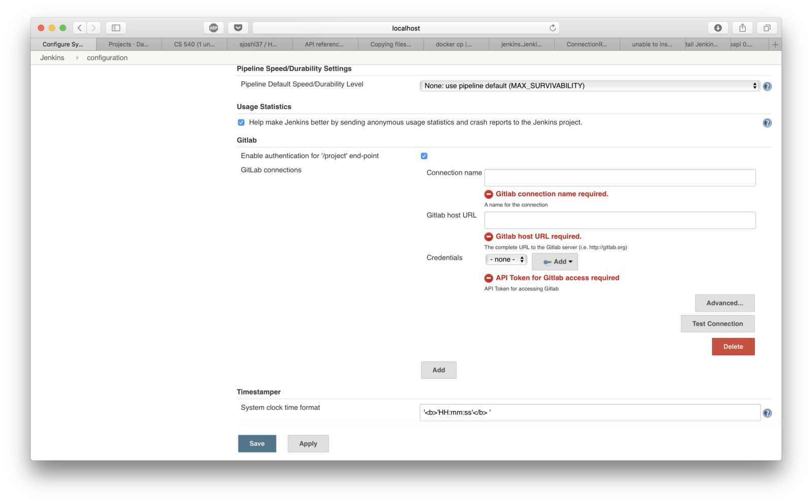This screenshot has width=812, height=504.
Task: Click the Save button
Action: click(x=257, y=444)
